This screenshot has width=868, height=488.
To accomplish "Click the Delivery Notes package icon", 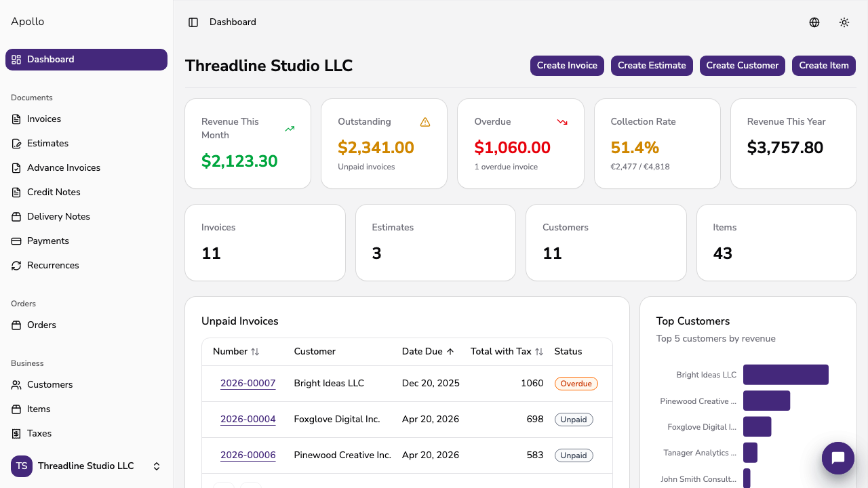I will (16, 217).
